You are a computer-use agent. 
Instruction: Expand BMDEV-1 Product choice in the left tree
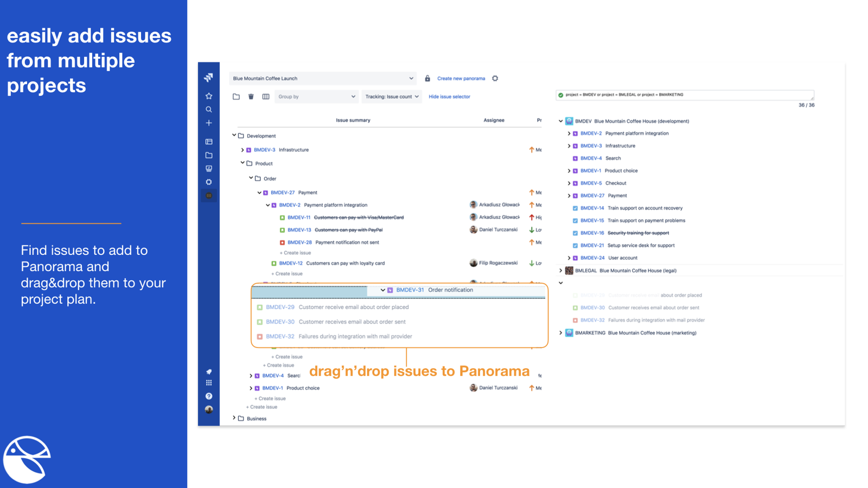(x=251, y=388)
